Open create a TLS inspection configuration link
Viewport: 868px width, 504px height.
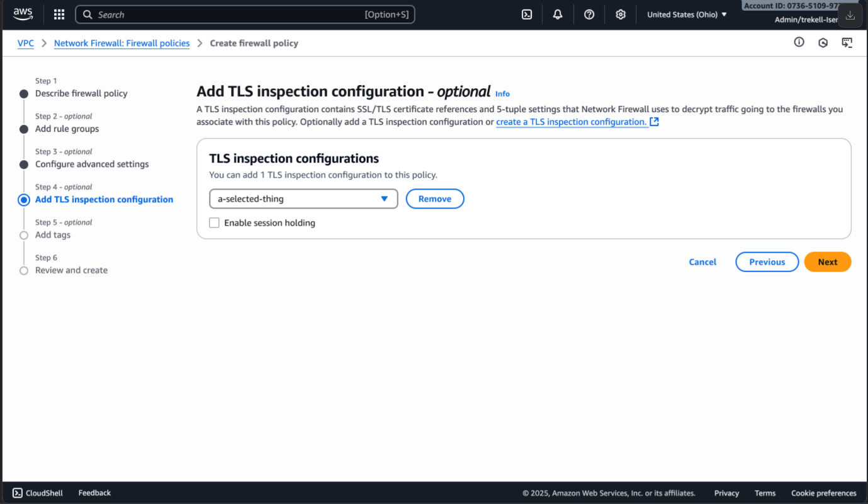[x=572, y=122]
